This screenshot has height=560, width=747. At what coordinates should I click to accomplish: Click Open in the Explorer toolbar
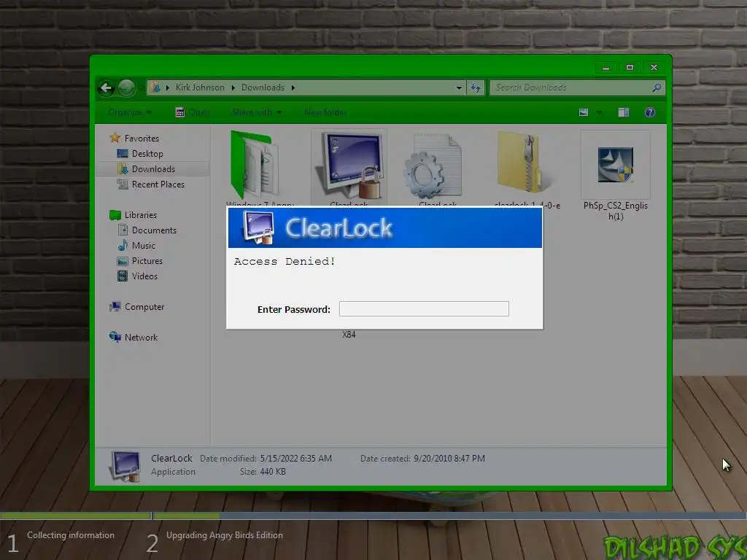pos(193,112)
